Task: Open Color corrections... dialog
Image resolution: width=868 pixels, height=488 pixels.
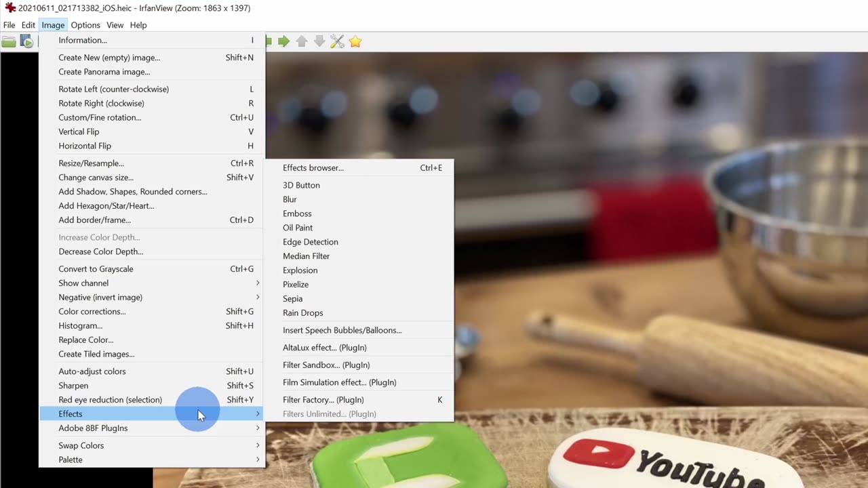Action: pyautogui.click(x=151, y=312)
